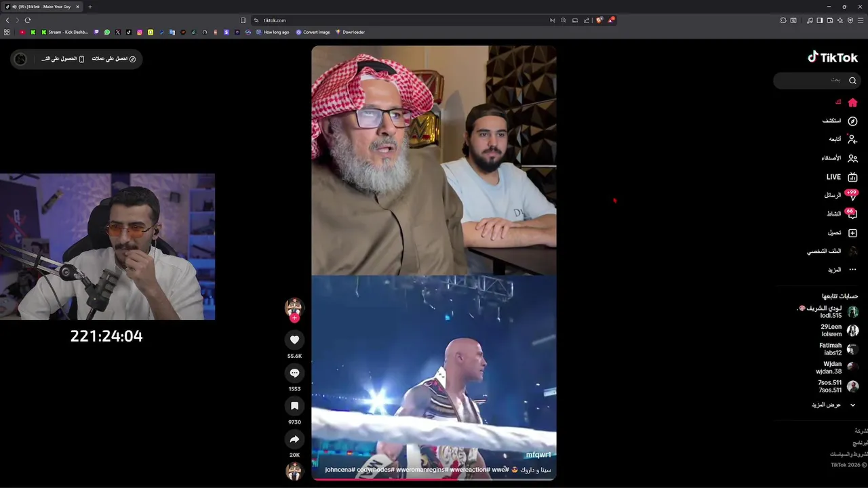Open the browser hamburger menu
The height and width of the screenshot is (488, 868).
[x=861, y=20]
